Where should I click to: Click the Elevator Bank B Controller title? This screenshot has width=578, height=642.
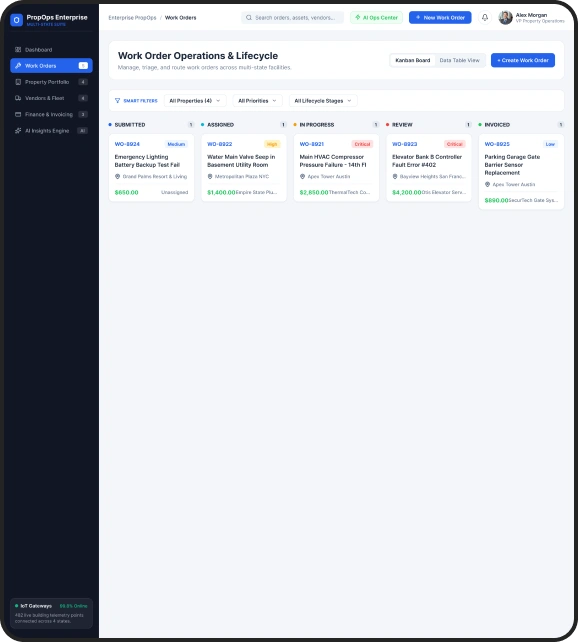coord(427,161)
